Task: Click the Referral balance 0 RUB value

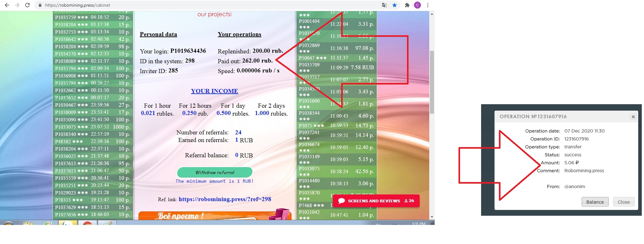Action: coord(244,155)
